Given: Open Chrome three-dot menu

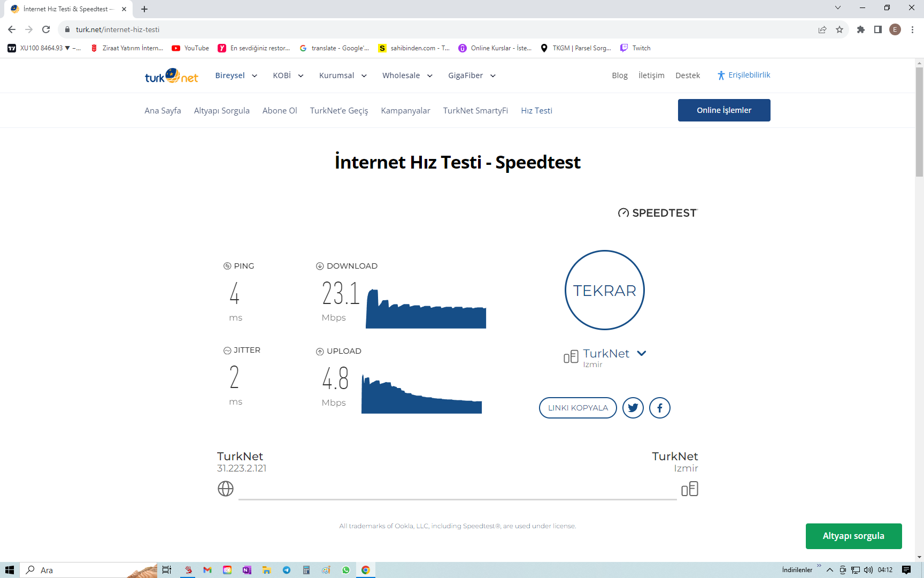Looking at the screenshot, I should point(912,29).
